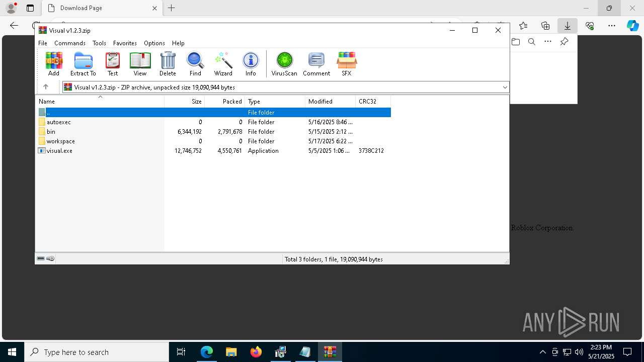Click the WinRAR taskbar icon

pos(330,352)
